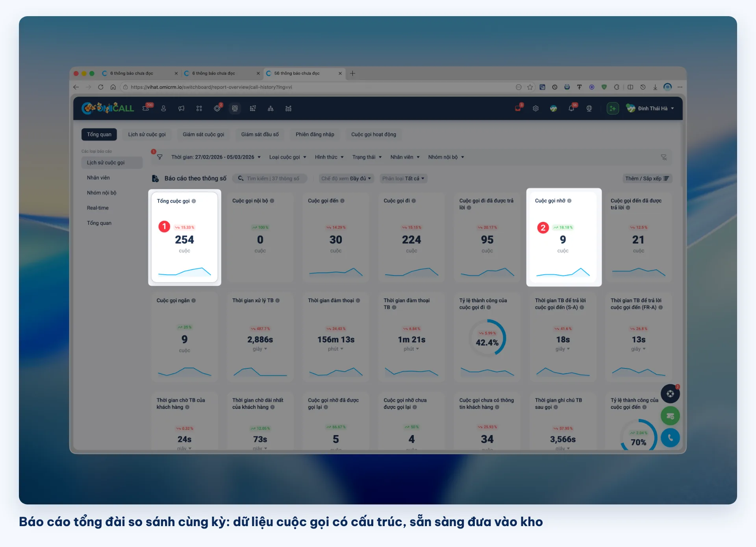
Task: Click the workflow nodes icon in navbar
Action: [x=199, y=108]
